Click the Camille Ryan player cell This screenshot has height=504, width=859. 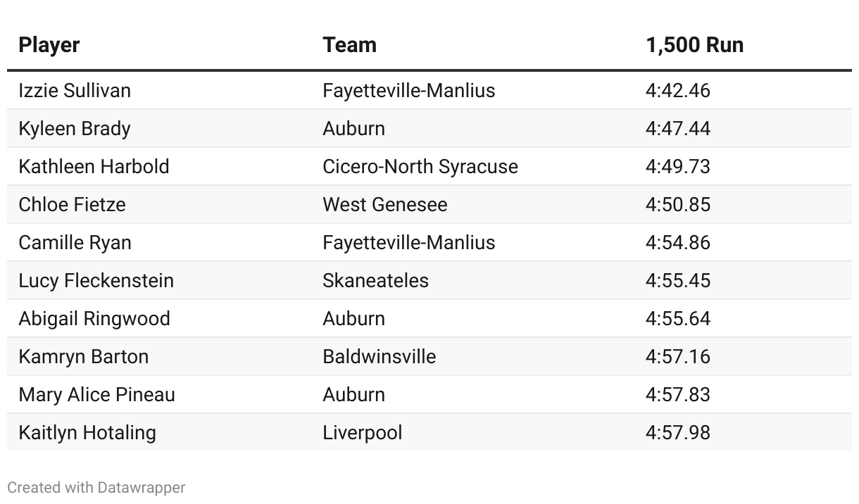[75, 243]
